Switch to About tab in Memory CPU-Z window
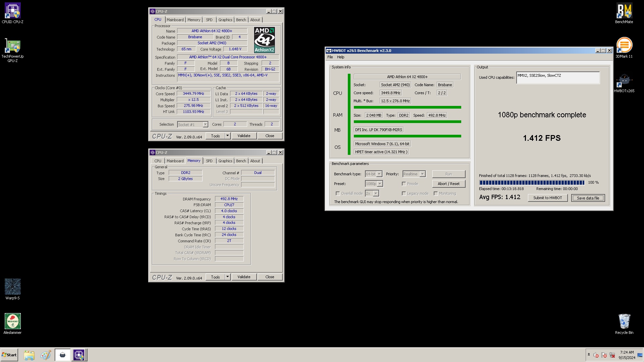This screenshot has width=644, height=362. 255,161
